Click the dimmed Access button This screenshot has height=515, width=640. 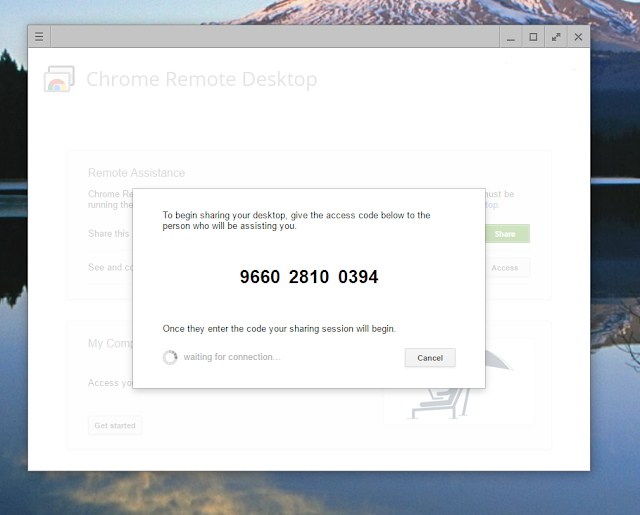tap(507, 268)
